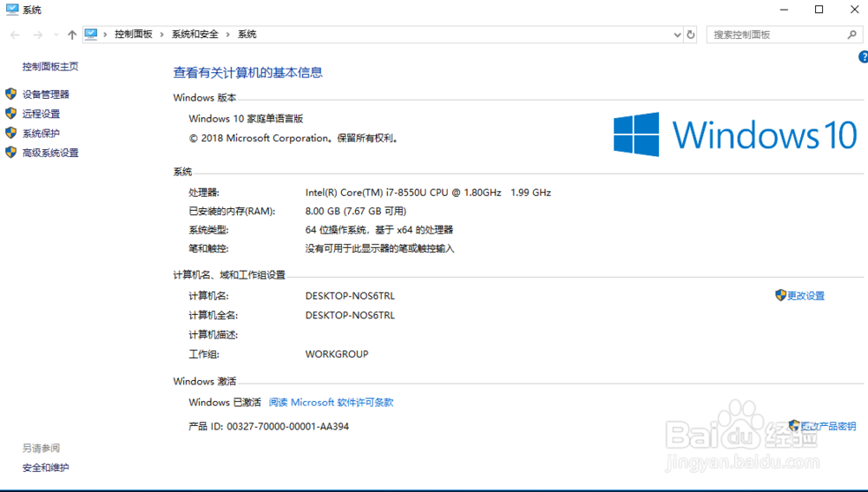Click shield icon beside 远程设置
The image size is (868, 492).
(x=11, y=113)
